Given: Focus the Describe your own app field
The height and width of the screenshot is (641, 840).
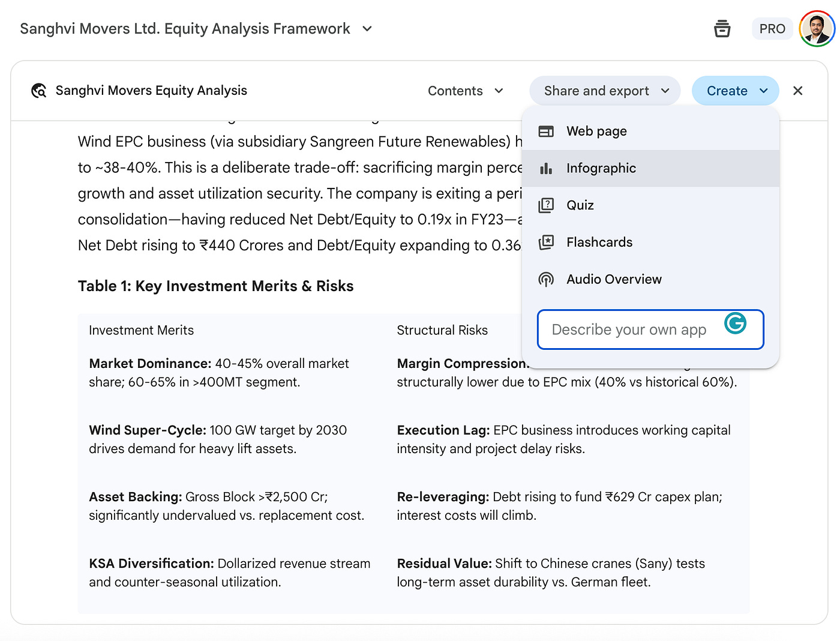Looking at the screenshot, I should pos(650,330).
